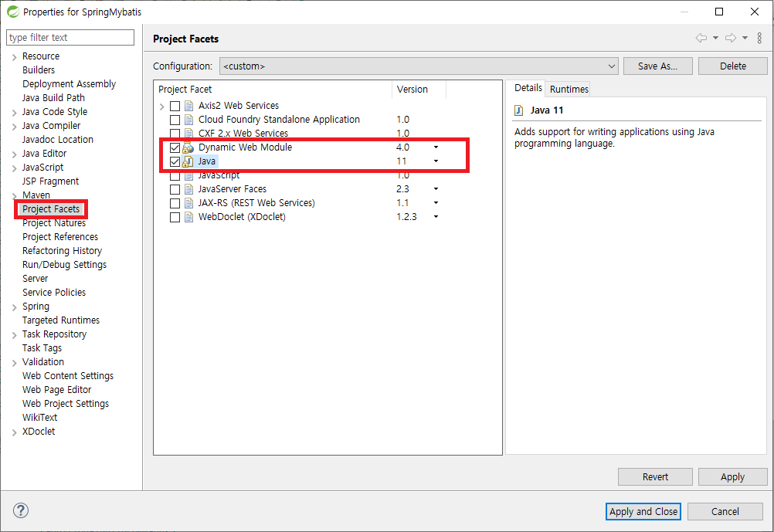Viewport: 774px width, 532px height.
Task: Open JavaServer Faces version dropdown
Action: click(x=436, y=189)
